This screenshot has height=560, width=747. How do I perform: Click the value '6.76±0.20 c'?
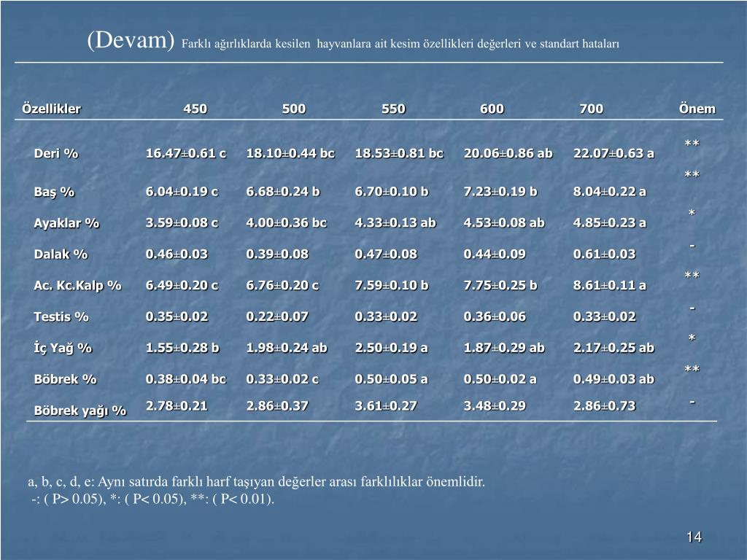tap(282, 286)
